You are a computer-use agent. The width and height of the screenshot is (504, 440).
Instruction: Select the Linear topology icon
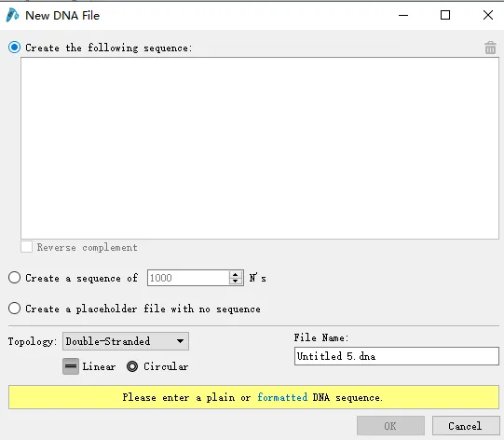pyautogui.click(x=71, y=366)
